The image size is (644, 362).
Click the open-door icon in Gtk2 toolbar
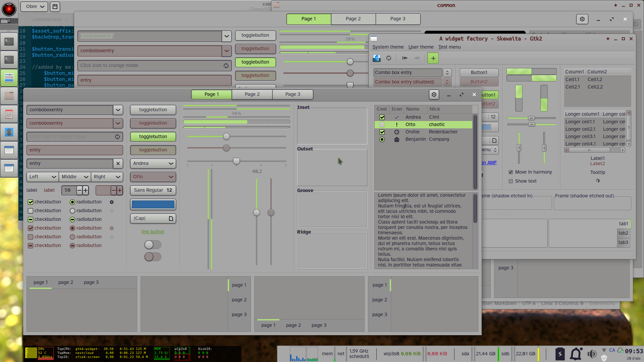tap(377, 58)
